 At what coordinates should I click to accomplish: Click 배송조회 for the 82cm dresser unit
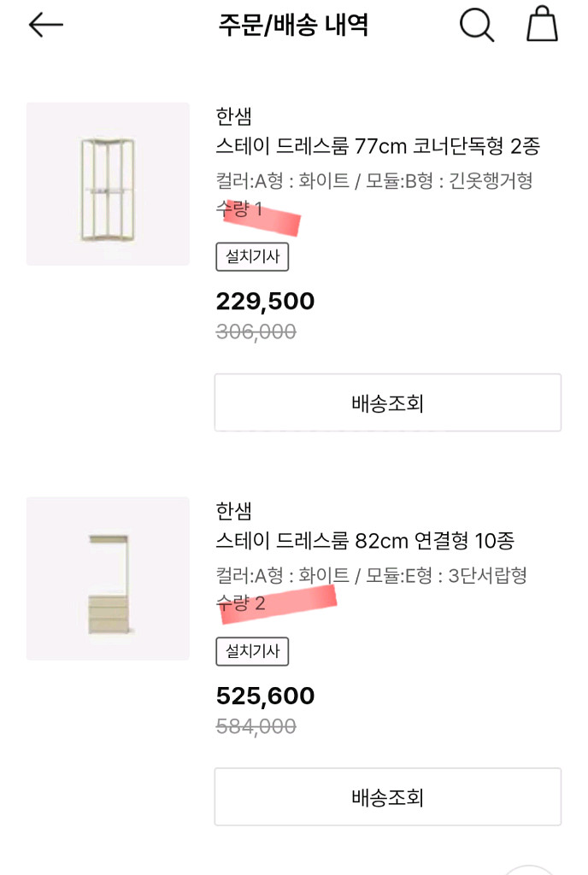387,796
